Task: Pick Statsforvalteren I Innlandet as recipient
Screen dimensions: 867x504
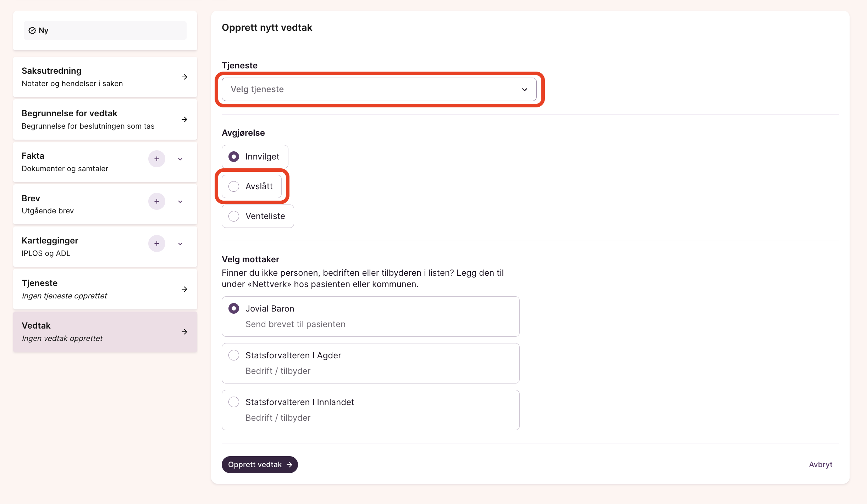Action: pyautogui.click(x=234, y=402)
